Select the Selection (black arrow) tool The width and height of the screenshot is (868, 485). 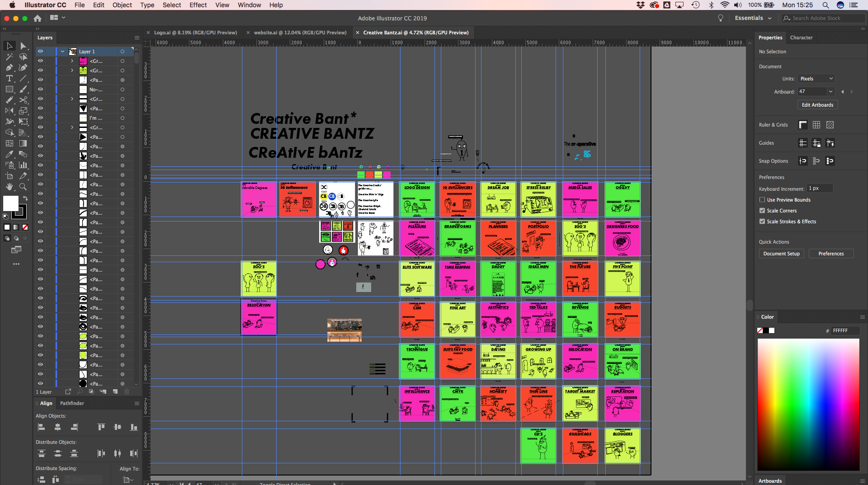(9, 46)
